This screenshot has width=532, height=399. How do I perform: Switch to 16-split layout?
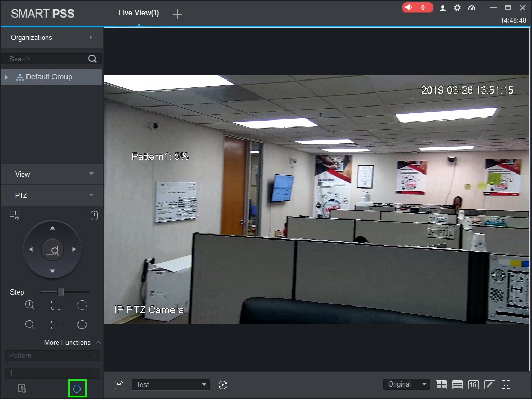click(x=473, y=384)
